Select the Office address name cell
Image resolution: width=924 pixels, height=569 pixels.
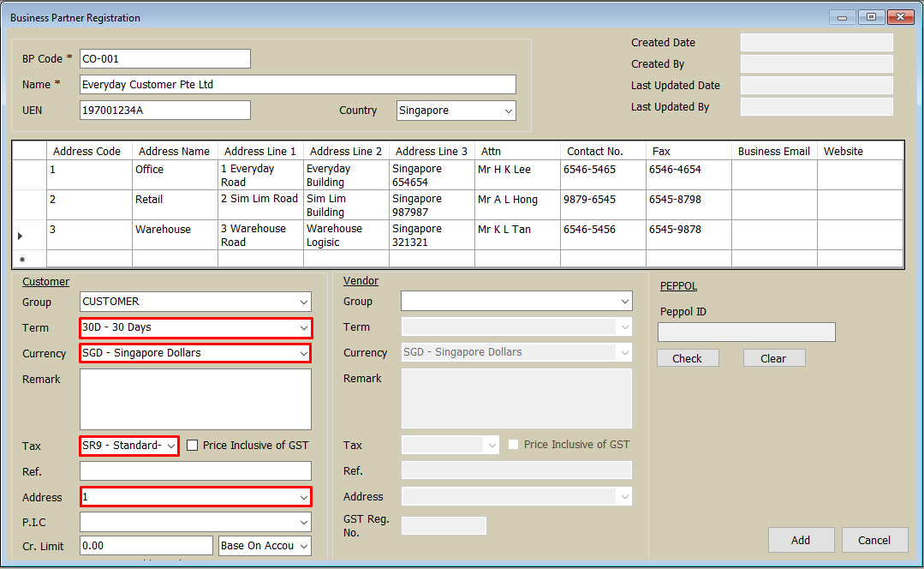175,175
